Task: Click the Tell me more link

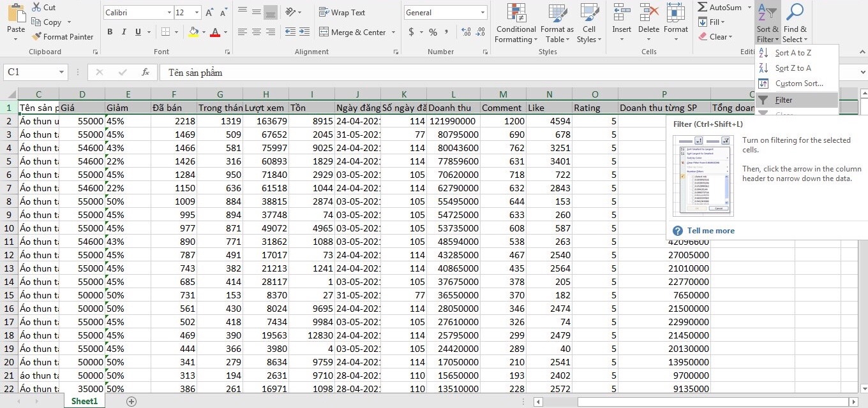Action: pyautogui.click(x=710, y=231)
